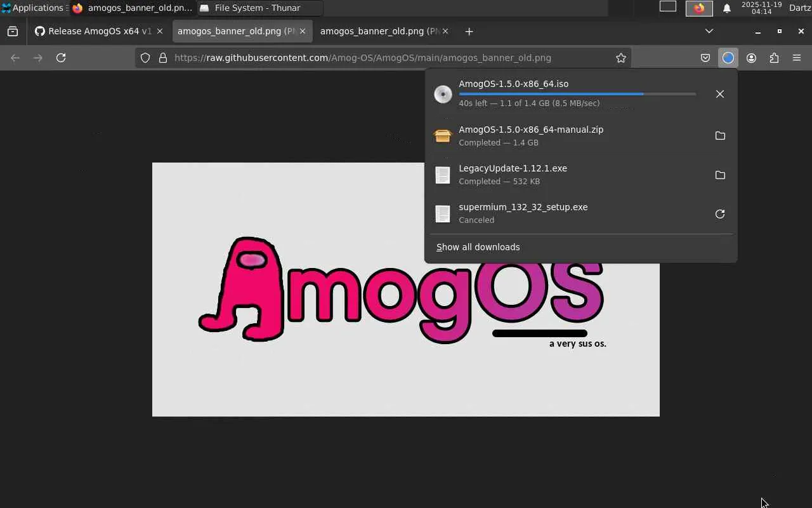Open the clock showing 2025-11-19 04:14

(761, 8)
